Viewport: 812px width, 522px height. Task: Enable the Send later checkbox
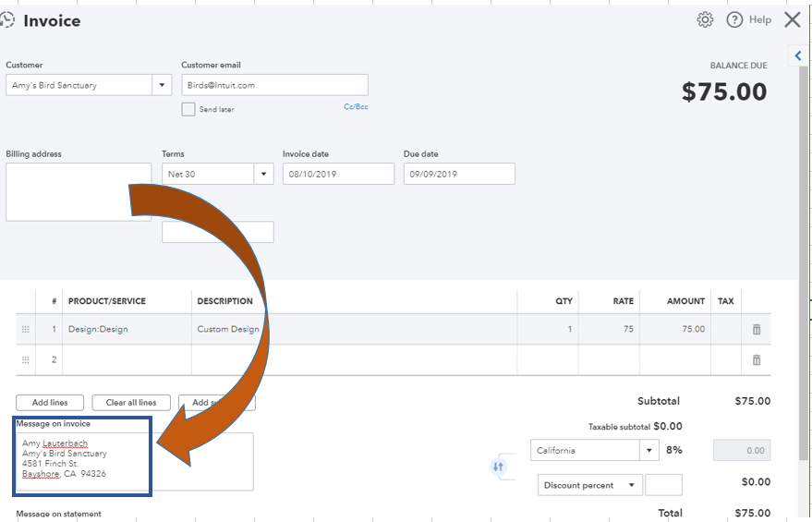[x=188, y=109]
